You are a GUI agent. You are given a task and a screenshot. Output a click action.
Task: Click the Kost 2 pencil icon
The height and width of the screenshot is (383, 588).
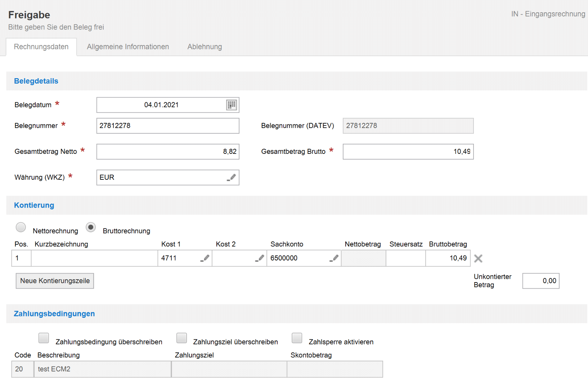click(x=260, y=258)
